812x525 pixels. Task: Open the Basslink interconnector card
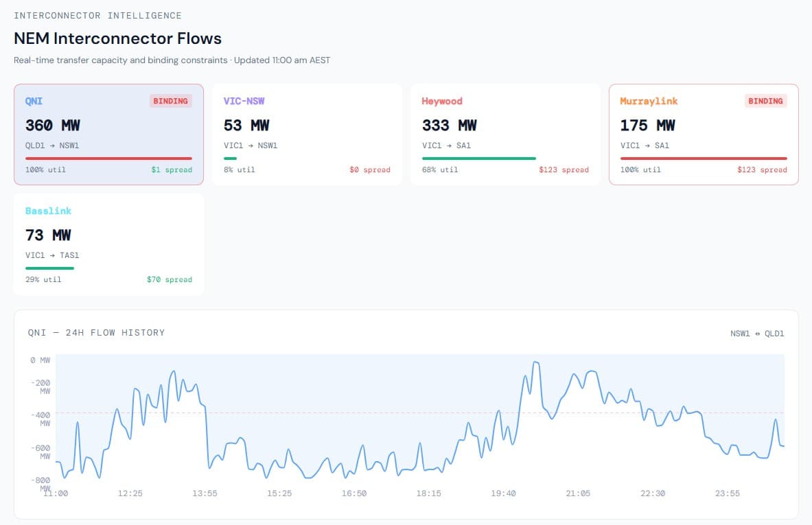[x=108, y=244]
